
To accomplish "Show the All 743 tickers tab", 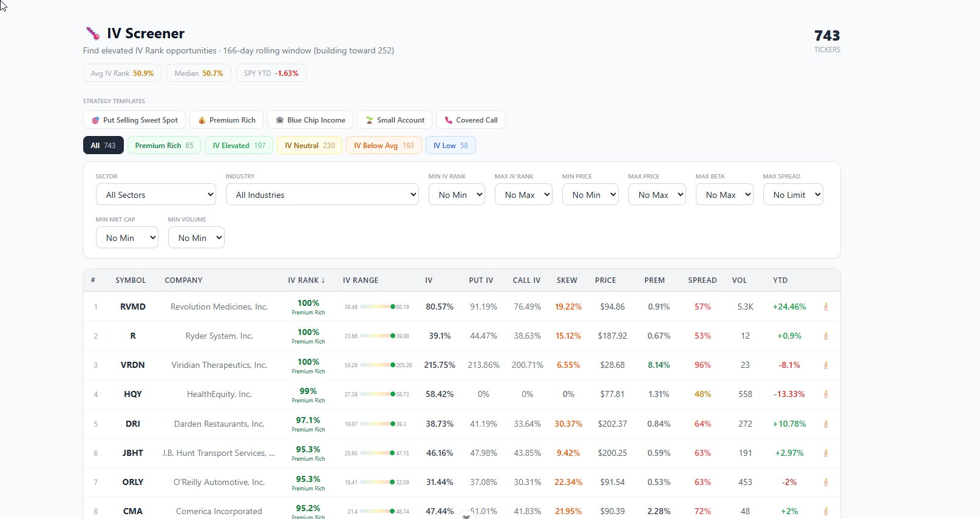I will coord(103,145).
